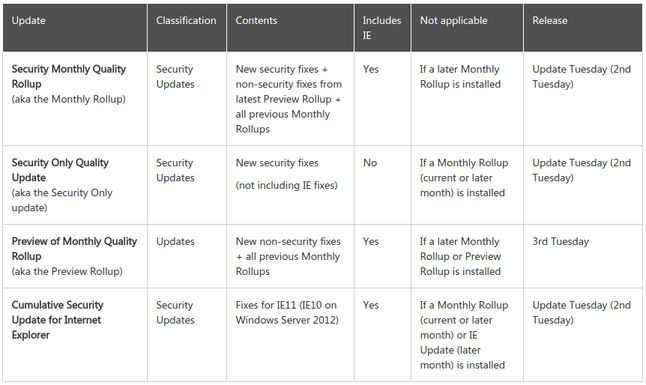Image resolution: width=646 pixels, height=385 pixels.
Task: Click '(aka the Preview Rollup)' text
Action: point(67,272)
